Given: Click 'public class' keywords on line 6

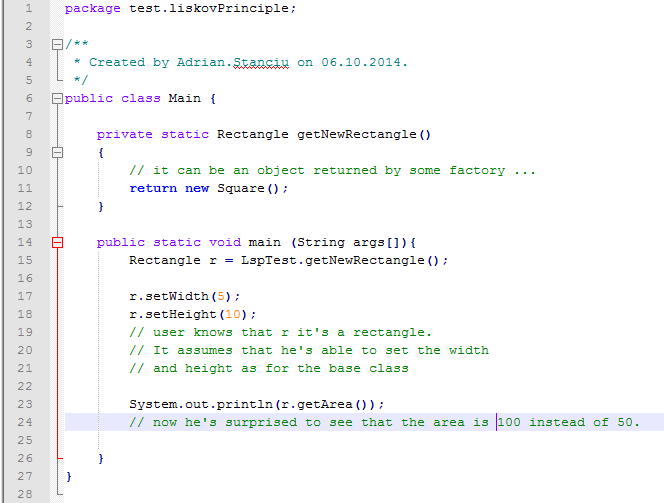Looking at the screenshot, I should pos(113,99).
